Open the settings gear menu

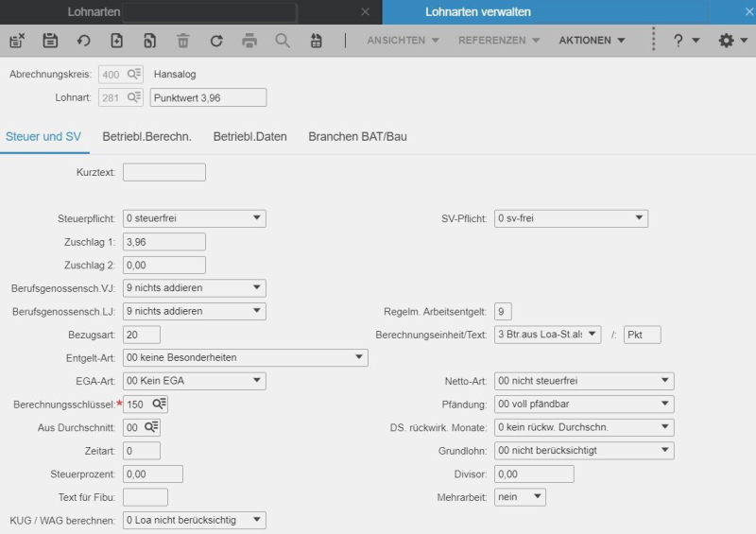click(x=733, y=41)
